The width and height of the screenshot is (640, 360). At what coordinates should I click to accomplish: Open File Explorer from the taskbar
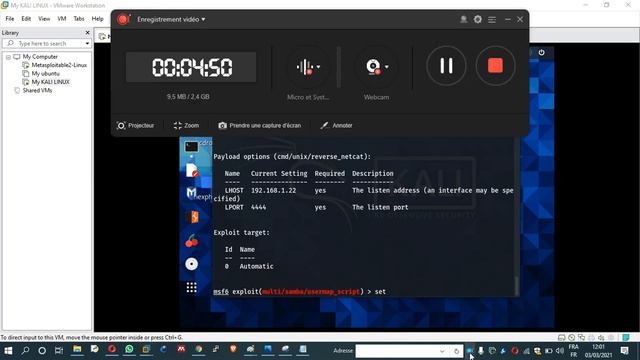pos(77,350)
